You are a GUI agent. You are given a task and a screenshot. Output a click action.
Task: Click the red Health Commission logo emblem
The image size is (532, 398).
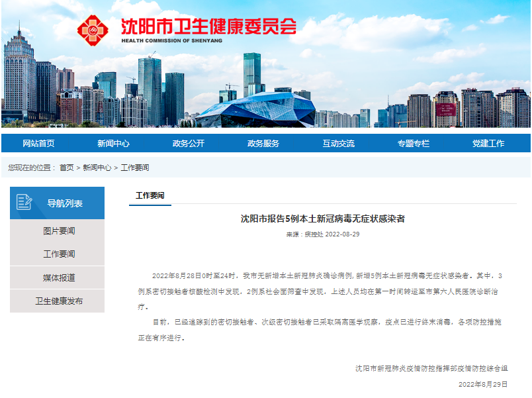pyautogui.click(x=93, y=30)
